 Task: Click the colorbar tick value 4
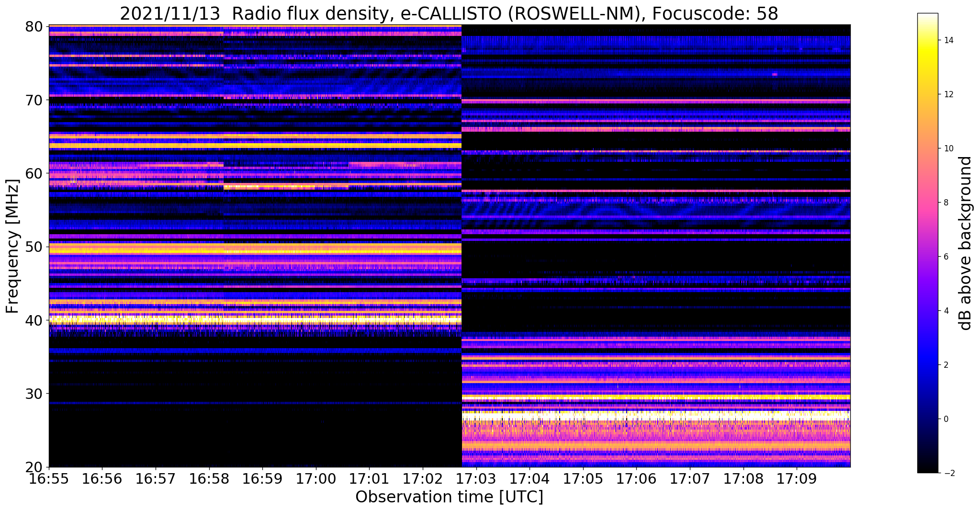click(x=946, y=311)
